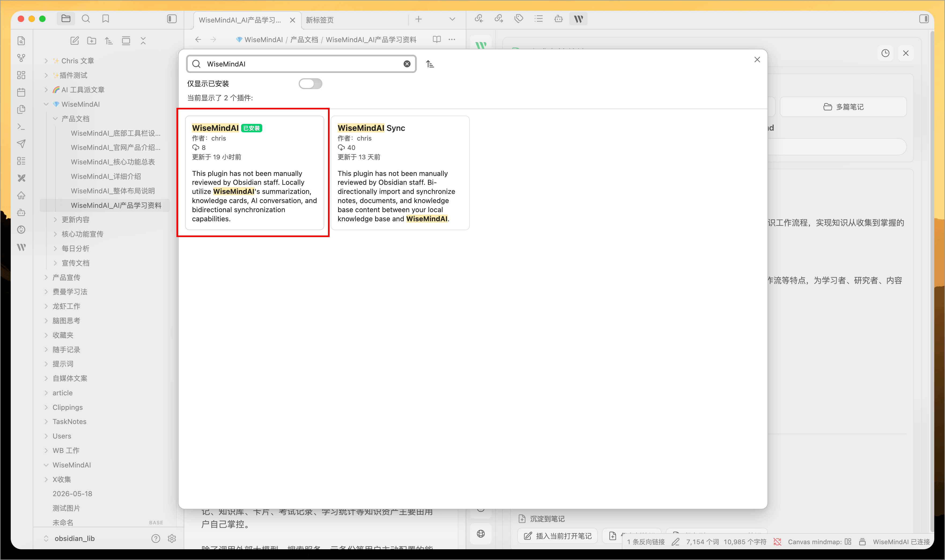The image size is (945, 560).
Task: Create a new note via pencil icon
Action: tap(74, 41)
